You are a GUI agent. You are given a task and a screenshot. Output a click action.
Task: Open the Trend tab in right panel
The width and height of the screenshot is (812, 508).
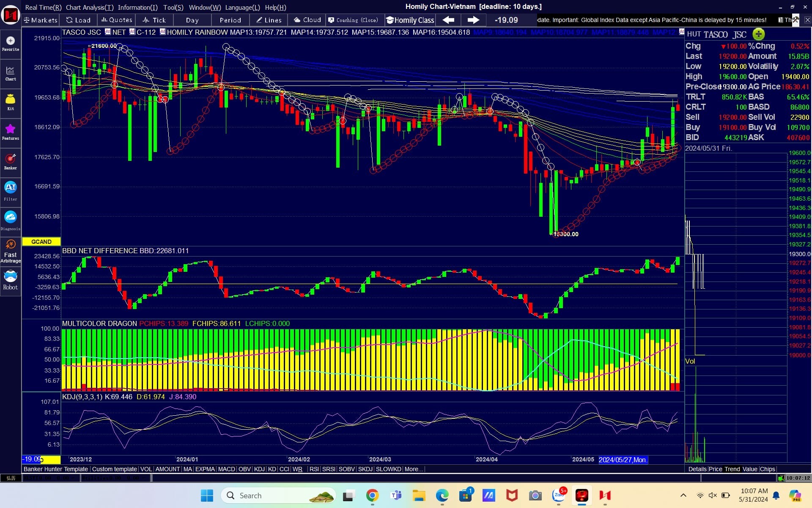[x=732, y=469]
